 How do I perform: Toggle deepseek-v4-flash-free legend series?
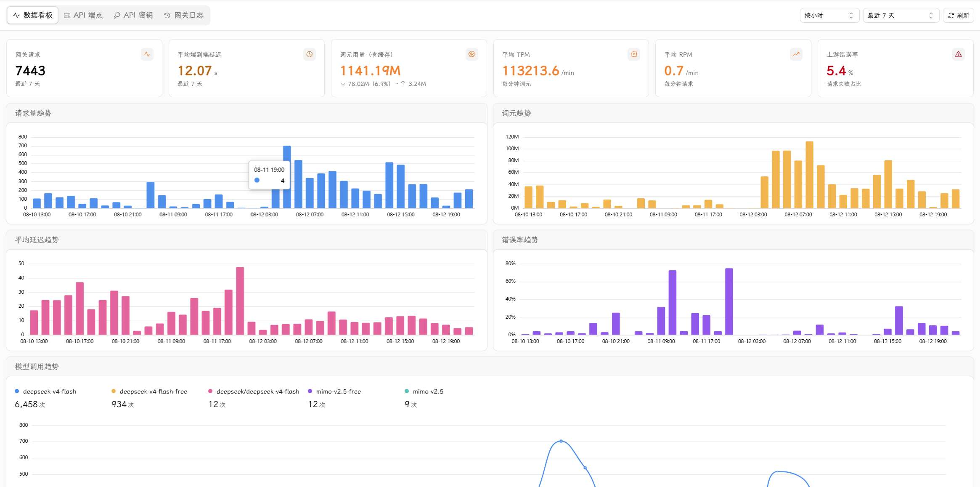pos(149,391)
